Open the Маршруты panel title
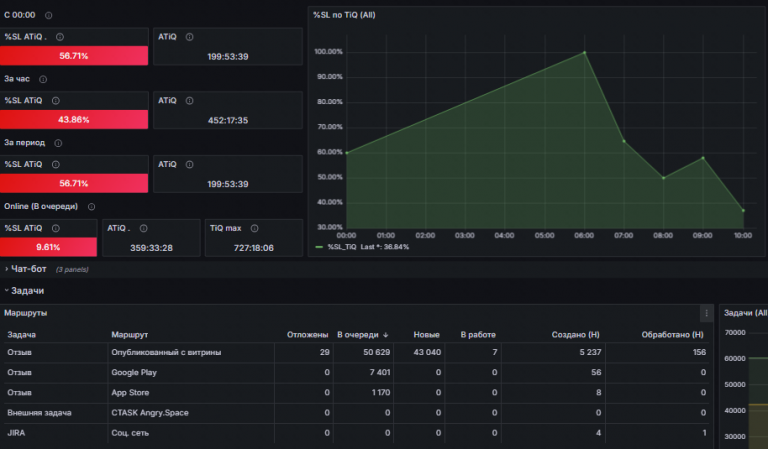 (26, 313)
